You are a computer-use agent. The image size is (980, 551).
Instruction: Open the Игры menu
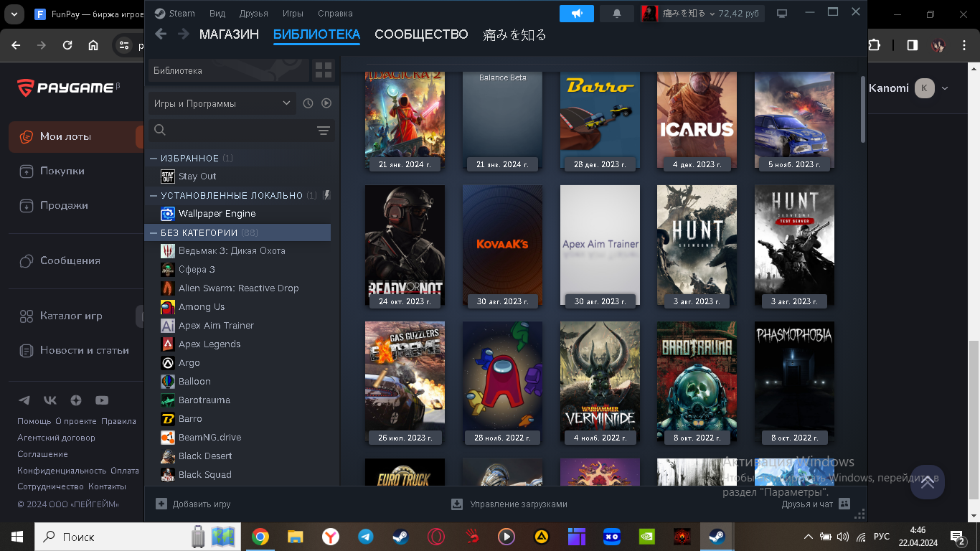click(293, 13)
